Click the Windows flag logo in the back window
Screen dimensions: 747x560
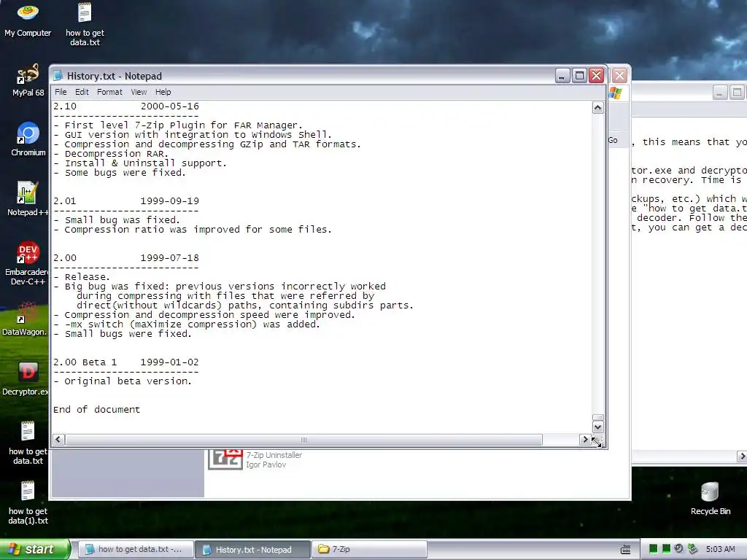[615, 93]
